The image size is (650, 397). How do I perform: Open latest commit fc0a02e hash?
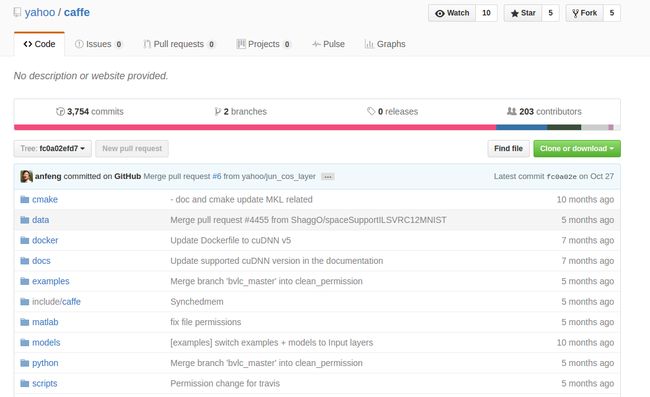coord(562,177)
